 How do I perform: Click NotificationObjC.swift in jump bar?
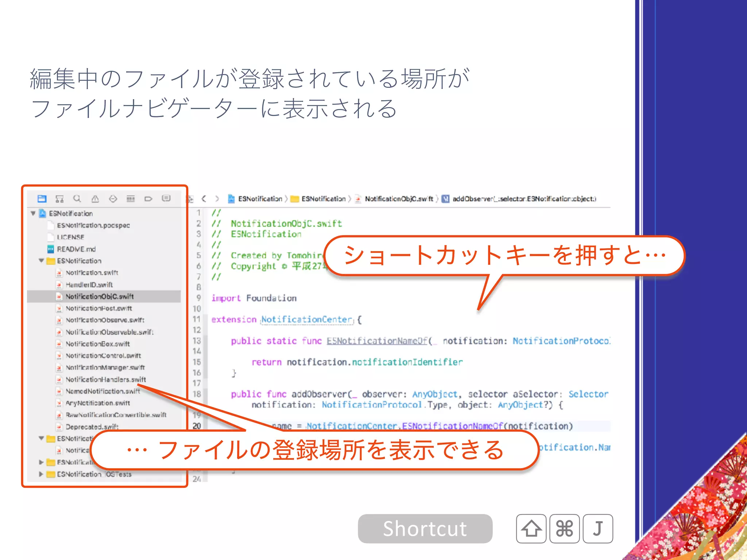coord(395,199)
